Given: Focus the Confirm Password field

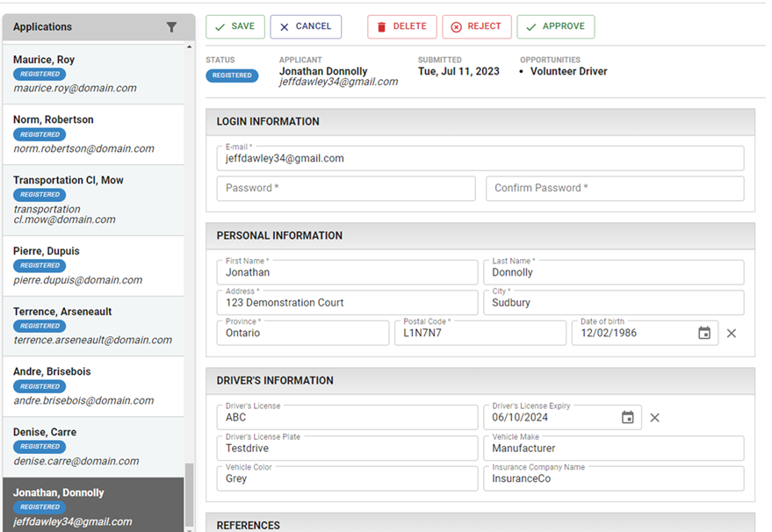Looking at the screenshot, I should click(615, 189).
